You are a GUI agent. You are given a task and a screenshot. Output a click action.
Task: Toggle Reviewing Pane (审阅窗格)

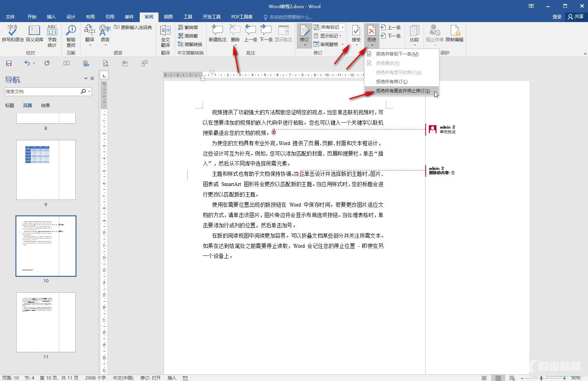[326, 44]
